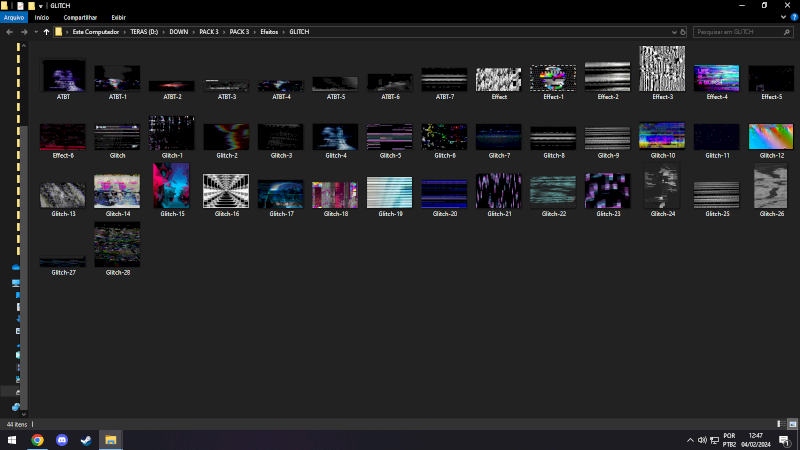Navigate to TERAS (D:) breadcrumb
This screenshot has width=800, height=450.
[144, 32]
